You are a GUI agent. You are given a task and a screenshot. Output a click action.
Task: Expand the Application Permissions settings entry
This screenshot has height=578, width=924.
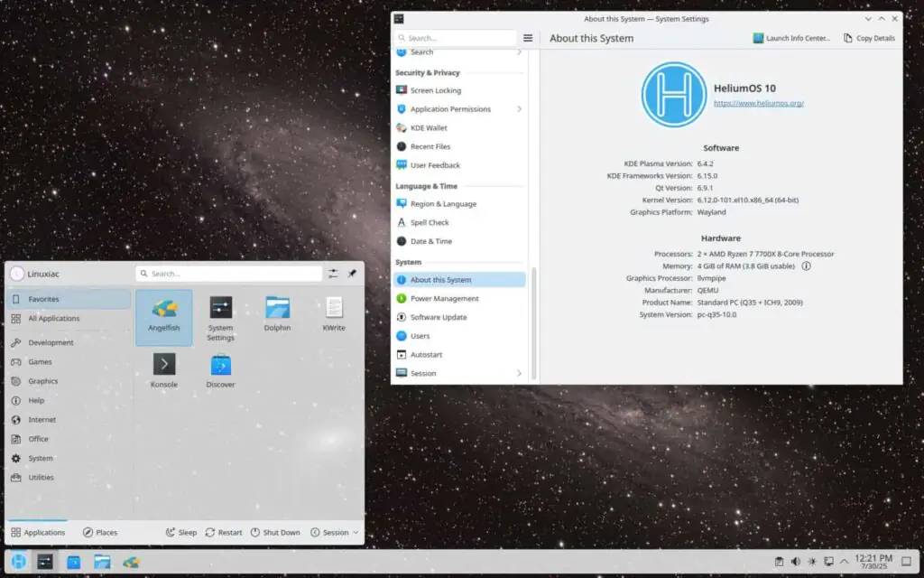(459, 109)
